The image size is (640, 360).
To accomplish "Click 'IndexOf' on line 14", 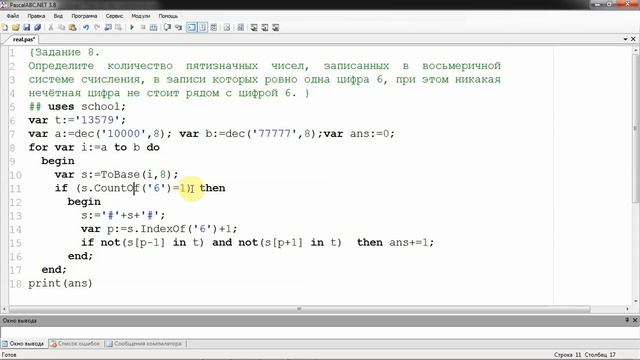I will click(163, 229).
